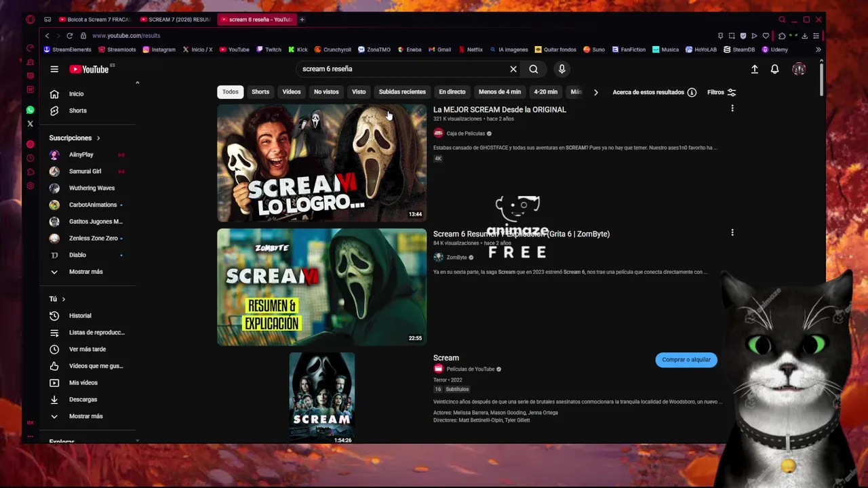
Task: Click the YouTube logo
Action: 89,69
